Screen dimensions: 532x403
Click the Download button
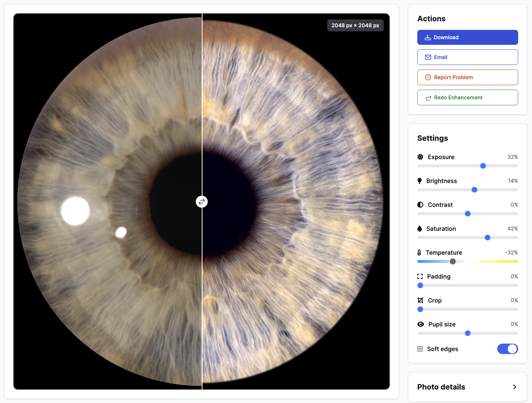[x=467, y=37]
